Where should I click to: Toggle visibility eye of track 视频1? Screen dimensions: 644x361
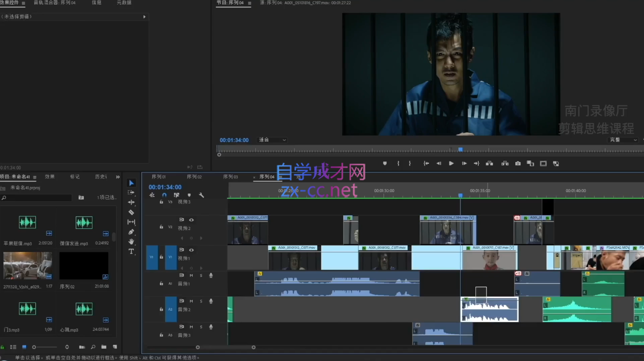(x=191, y=250)
